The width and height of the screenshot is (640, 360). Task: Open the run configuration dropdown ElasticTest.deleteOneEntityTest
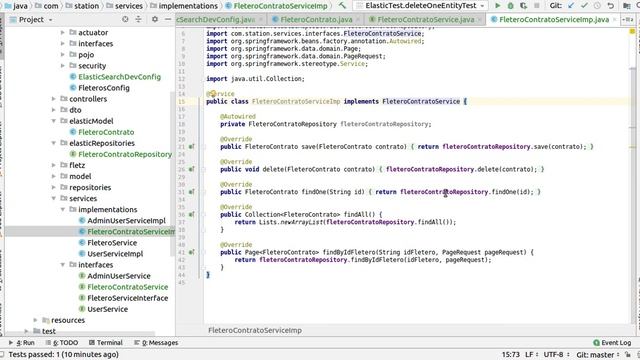(x=420, y=6)
